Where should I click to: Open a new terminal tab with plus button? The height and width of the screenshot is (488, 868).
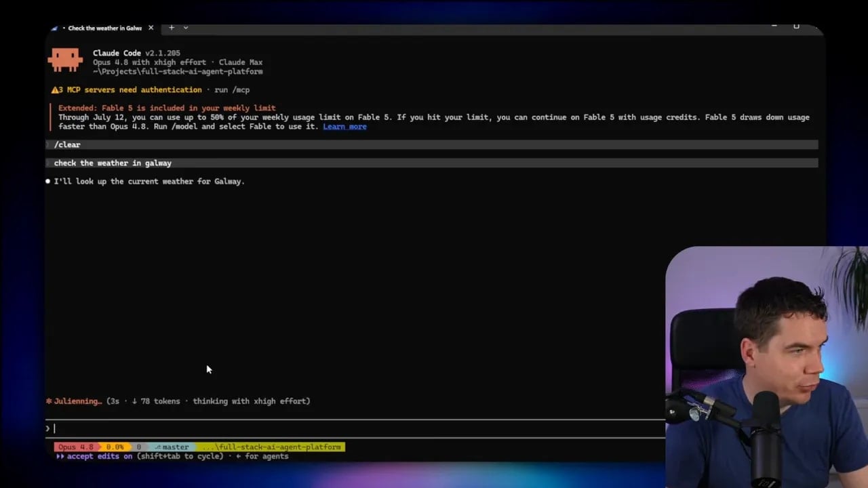(x=172, y=28)
